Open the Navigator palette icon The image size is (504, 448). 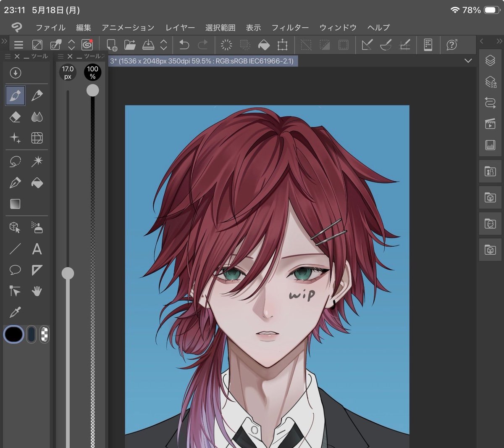click(490, 145)
